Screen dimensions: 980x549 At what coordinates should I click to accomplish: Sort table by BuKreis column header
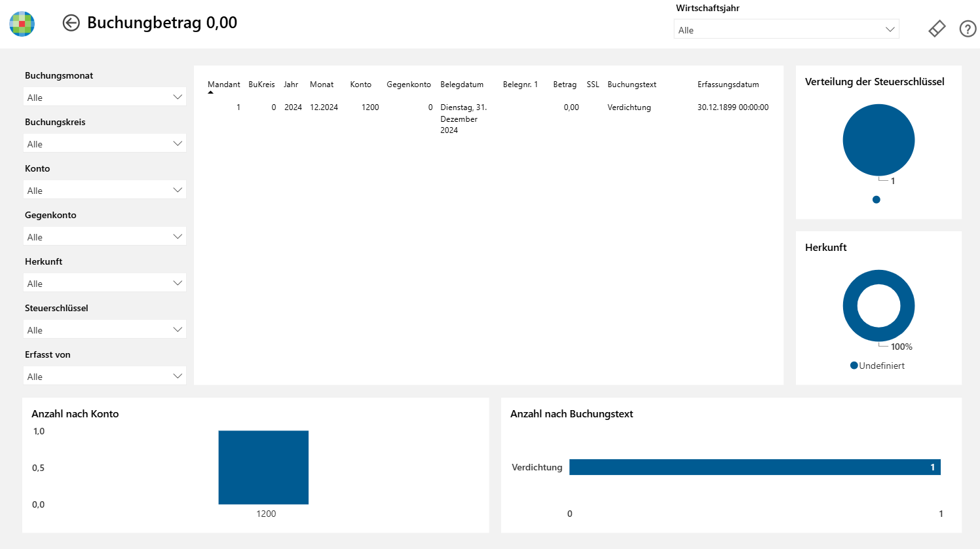pyautogui.click(x=261, y=85)
